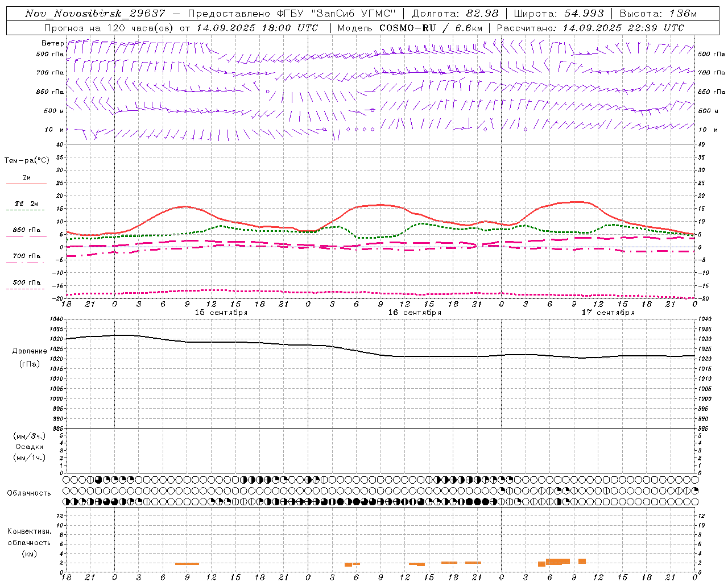Click the Высота: 136м value
This screenshot has height=582, width=728.
(x=658, y=14)
